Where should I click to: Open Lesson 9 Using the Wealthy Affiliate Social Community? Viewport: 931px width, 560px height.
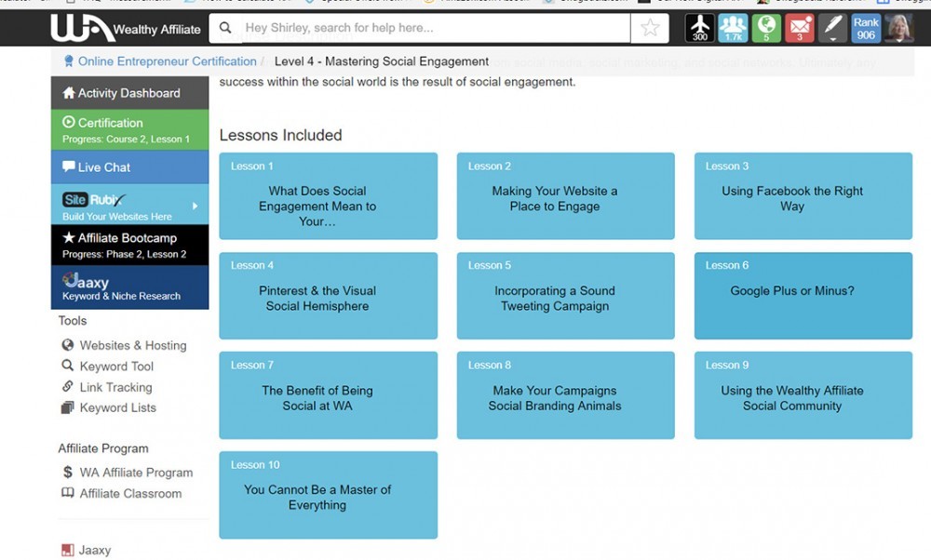803,395
